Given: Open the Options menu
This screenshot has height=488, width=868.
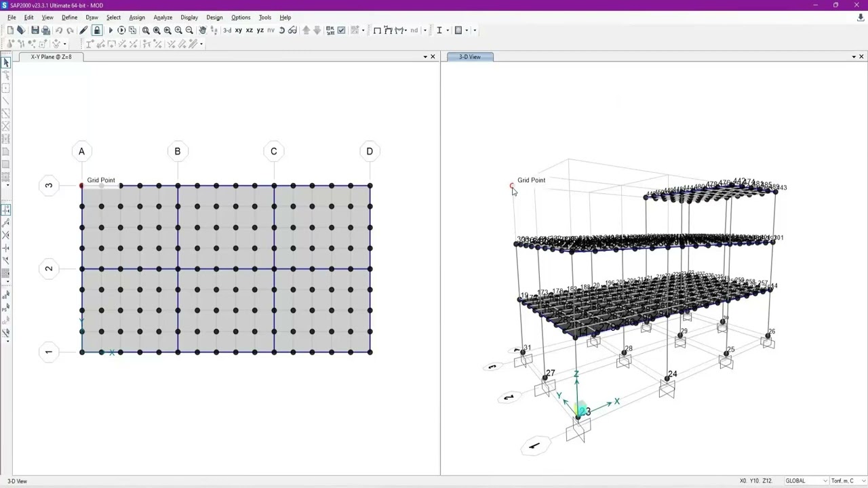Looking at the screenshot, I should coord(241,18).
